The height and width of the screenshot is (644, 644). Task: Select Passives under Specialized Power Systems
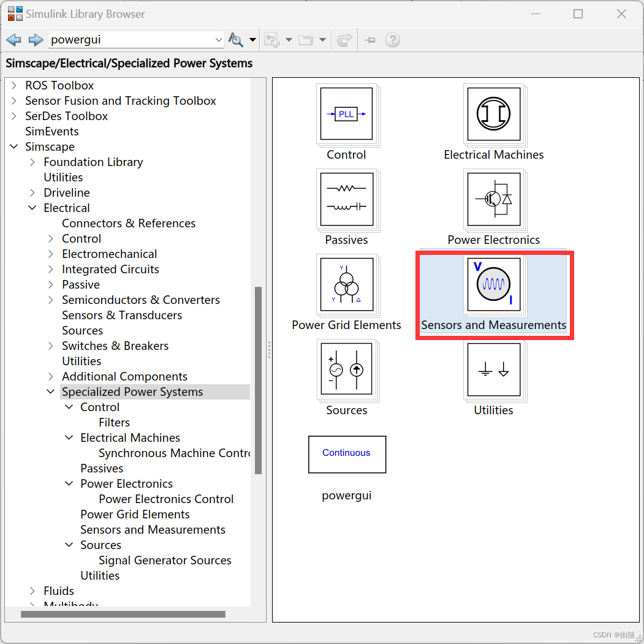pos(102,468)
